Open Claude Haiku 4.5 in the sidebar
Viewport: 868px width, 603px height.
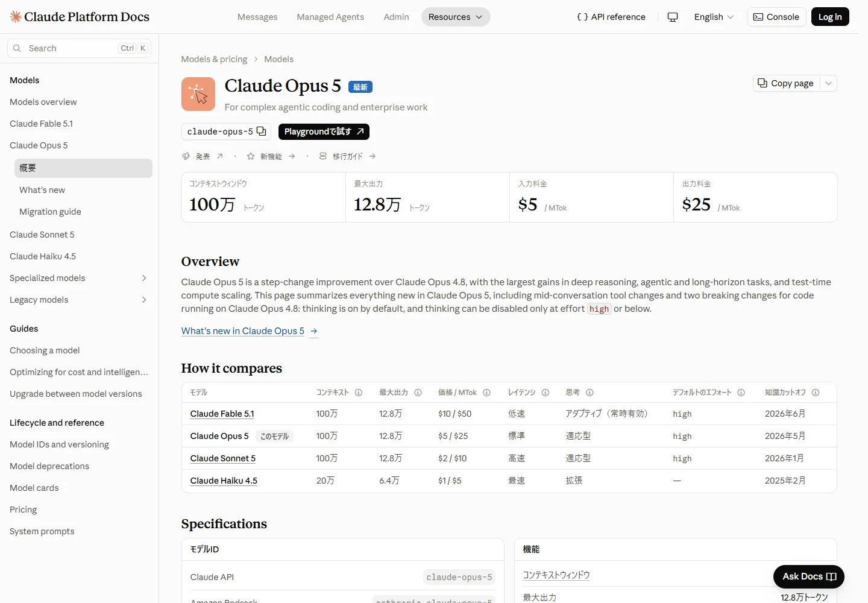[43, 256]
